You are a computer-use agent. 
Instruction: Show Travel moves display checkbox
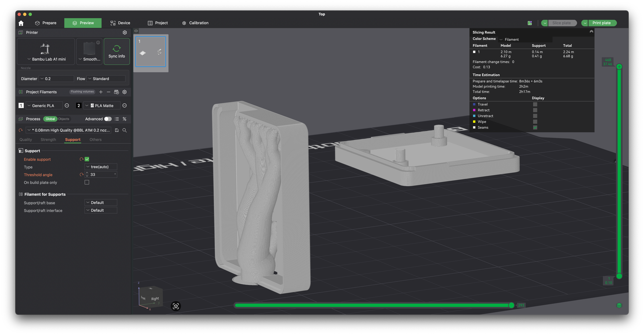(535, 104)
